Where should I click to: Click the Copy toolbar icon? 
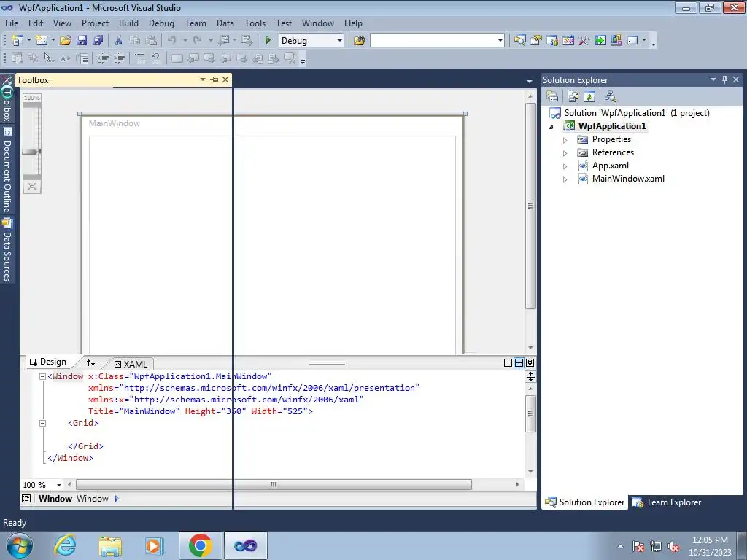click(x=135, y=41)
